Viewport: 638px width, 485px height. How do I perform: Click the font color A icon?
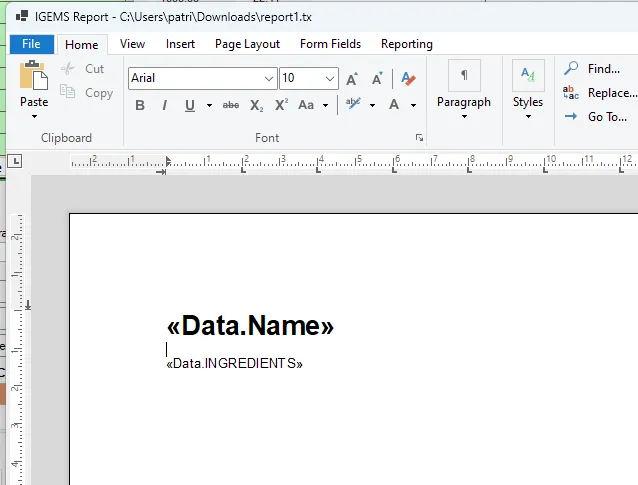(394, 105)
